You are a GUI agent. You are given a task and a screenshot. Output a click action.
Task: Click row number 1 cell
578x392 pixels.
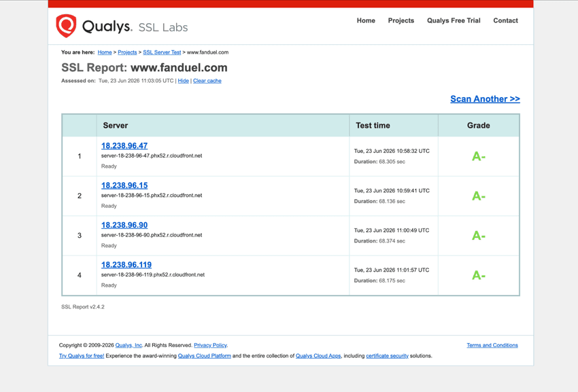click(80, 156)
